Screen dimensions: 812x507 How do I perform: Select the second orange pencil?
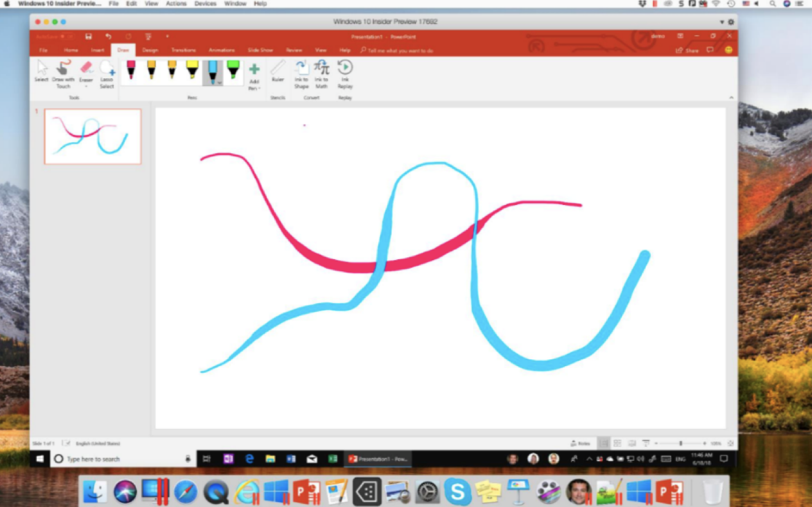[172, 70]
